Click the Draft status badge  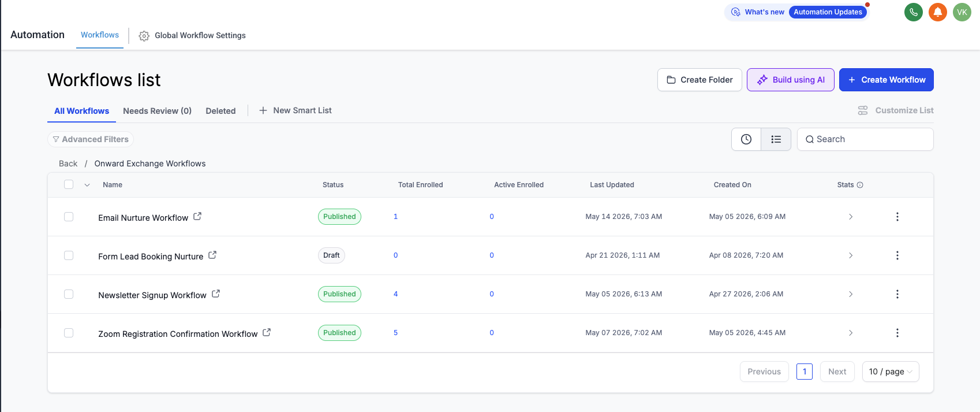[x=331, y=255]
